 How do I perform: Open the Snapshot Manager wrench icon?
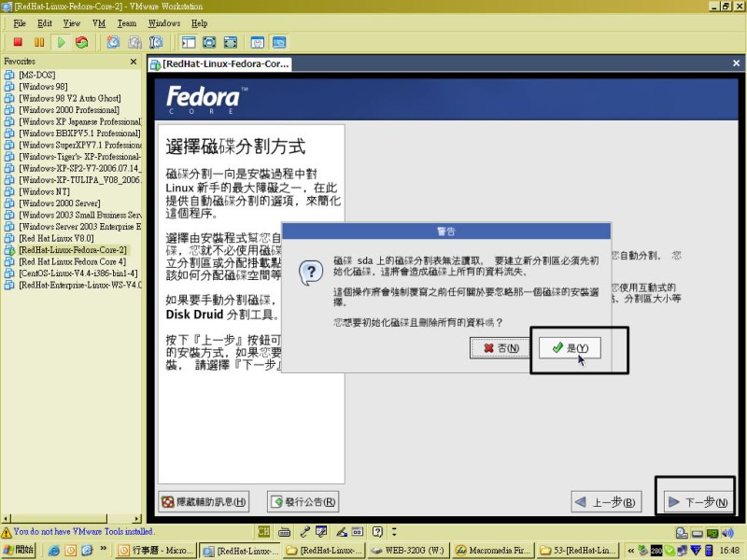click(156, 42)
